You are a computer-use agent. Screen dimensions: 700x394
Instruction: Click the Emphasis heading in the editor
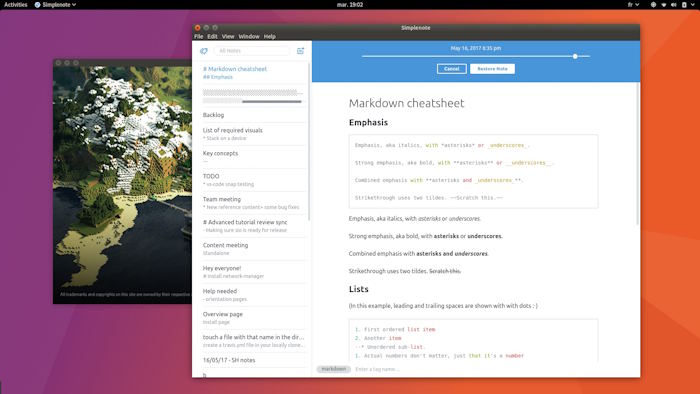point(368,122)
